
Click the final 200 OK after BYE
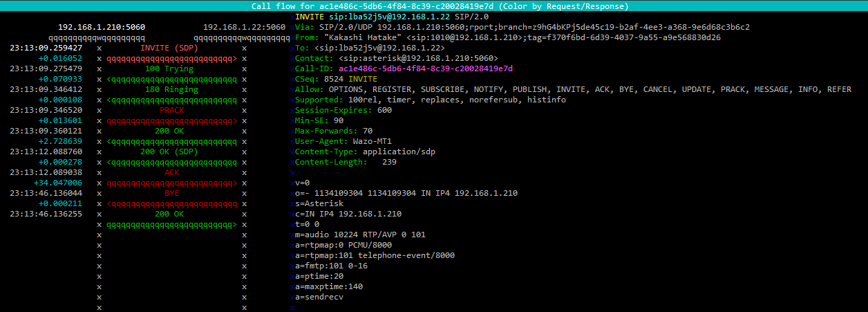pos(169,214)
